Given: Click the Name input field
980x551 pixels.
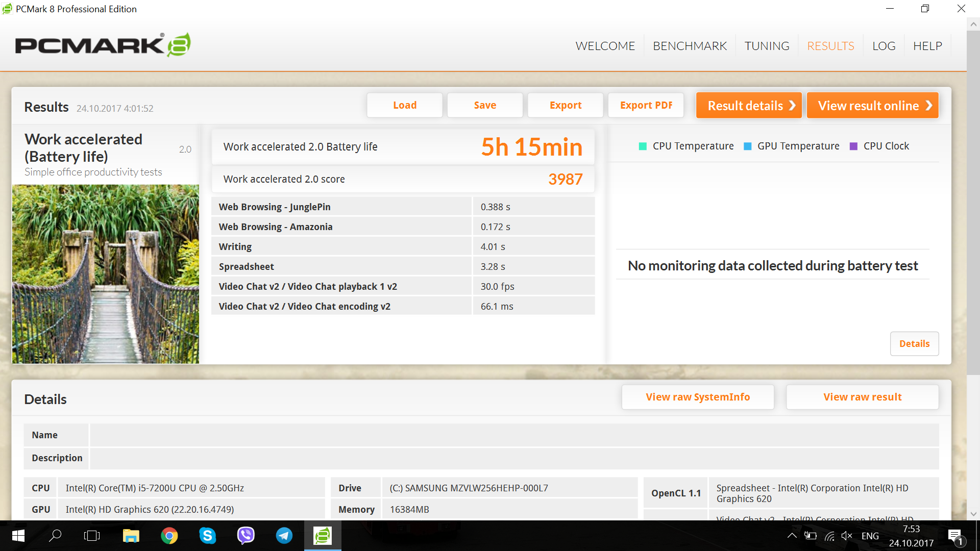Looking at the screenshot, I should 514,435.
